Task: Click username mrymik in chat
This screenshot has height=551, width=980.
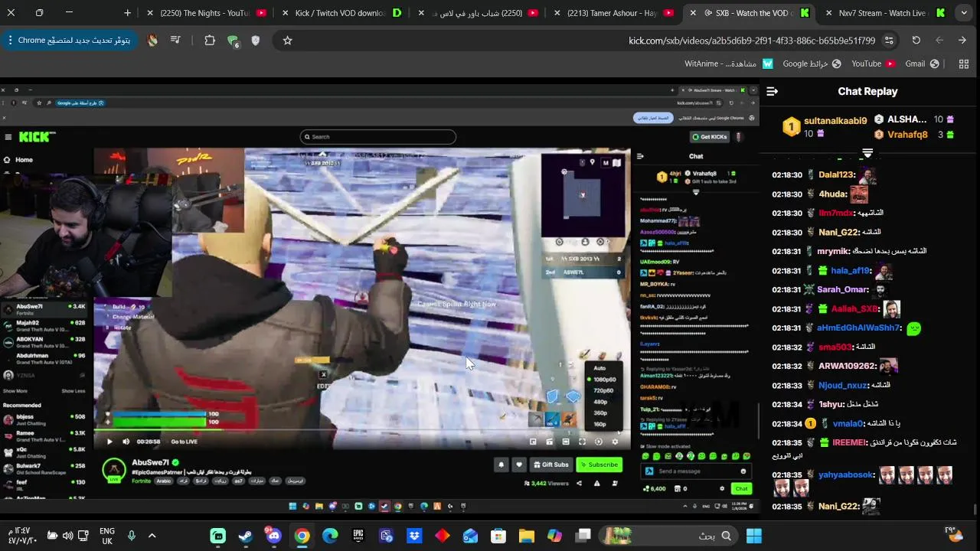Action: coord(833,251)
